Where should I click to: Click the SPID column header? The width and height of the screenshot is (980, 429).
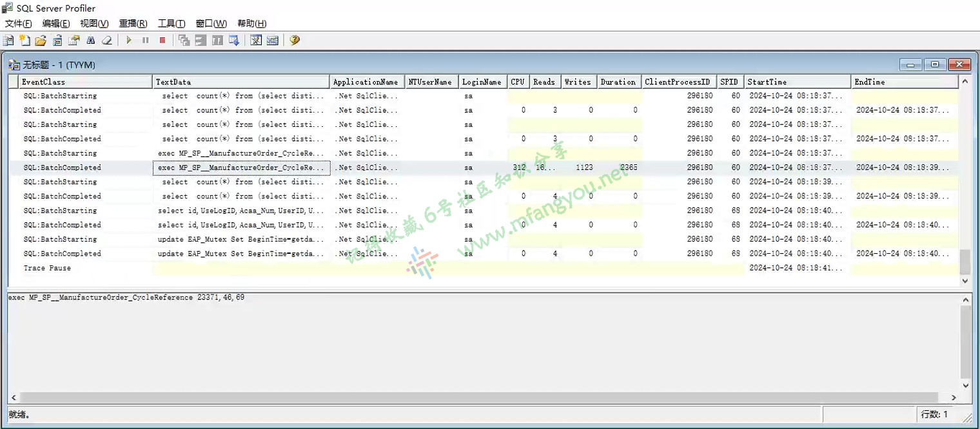pyautogui.click(x=731, y=82)
